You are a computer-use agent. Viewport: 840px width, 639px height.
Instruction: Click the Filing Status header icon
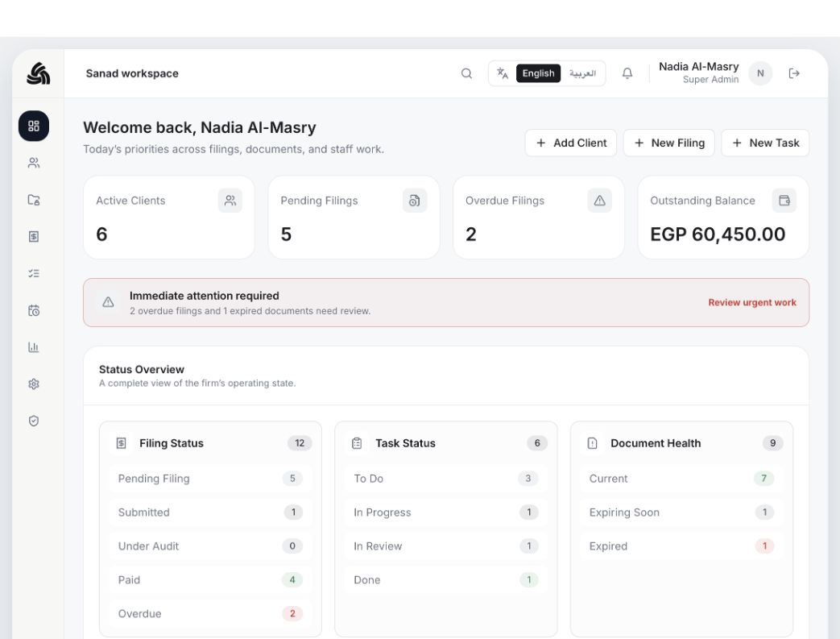(122, 443)
